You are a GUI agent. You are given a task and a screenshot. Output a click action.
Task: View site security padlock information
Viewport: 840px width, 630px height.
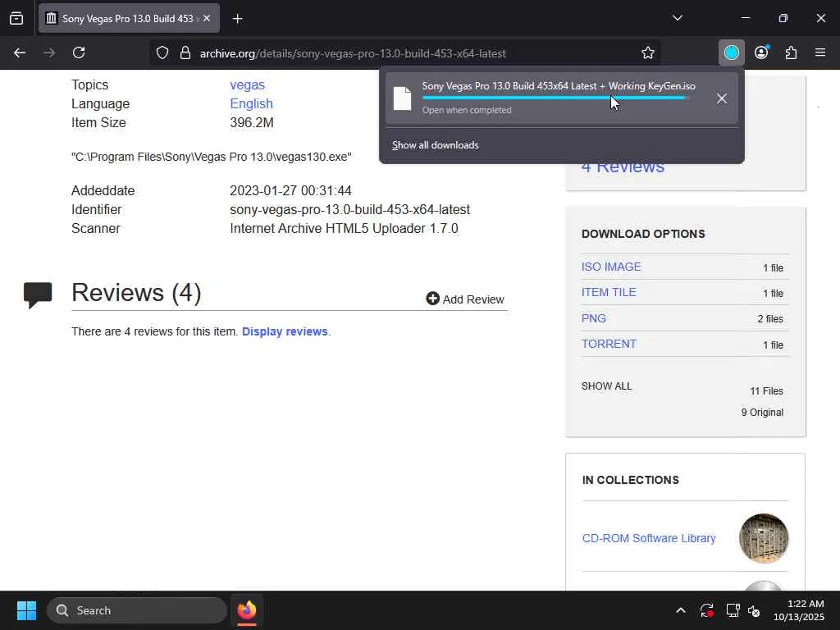[x=185, y=52]
